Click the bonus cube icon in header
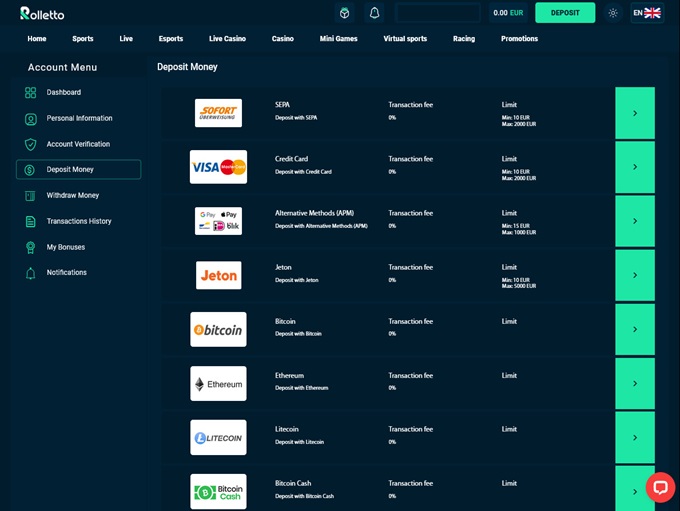Screen dimensions: 680x511 345,13
